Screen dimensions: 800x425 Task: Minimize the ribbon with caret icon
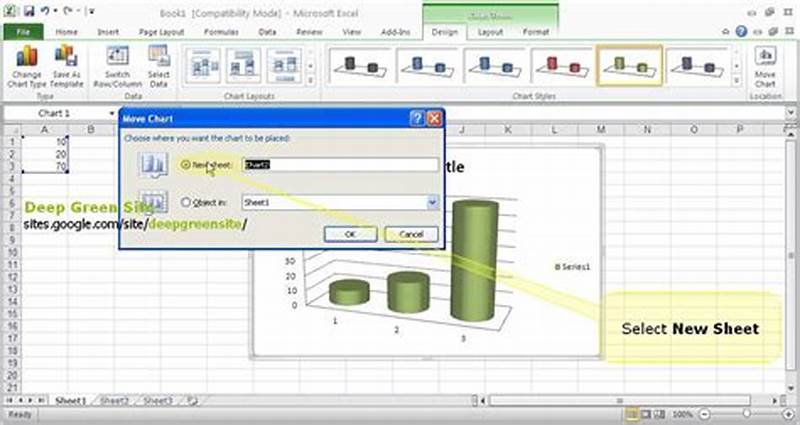coord(725,32)
